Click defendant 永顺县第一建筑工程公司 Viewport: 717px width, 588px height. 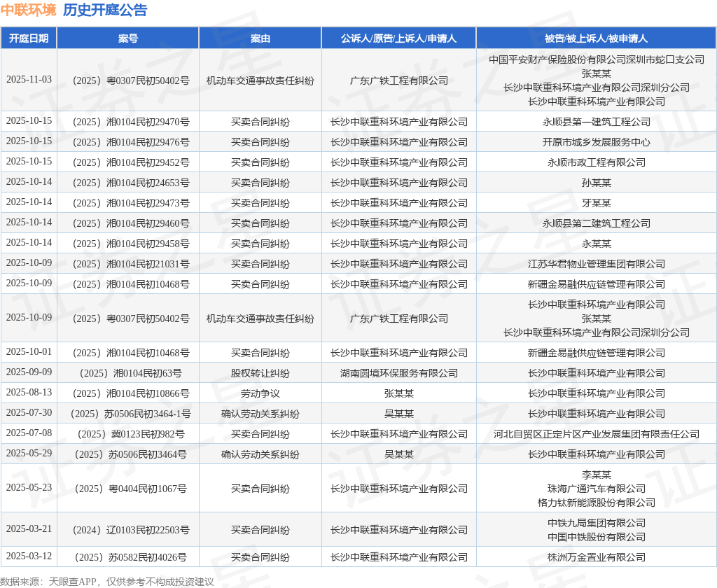597,122
